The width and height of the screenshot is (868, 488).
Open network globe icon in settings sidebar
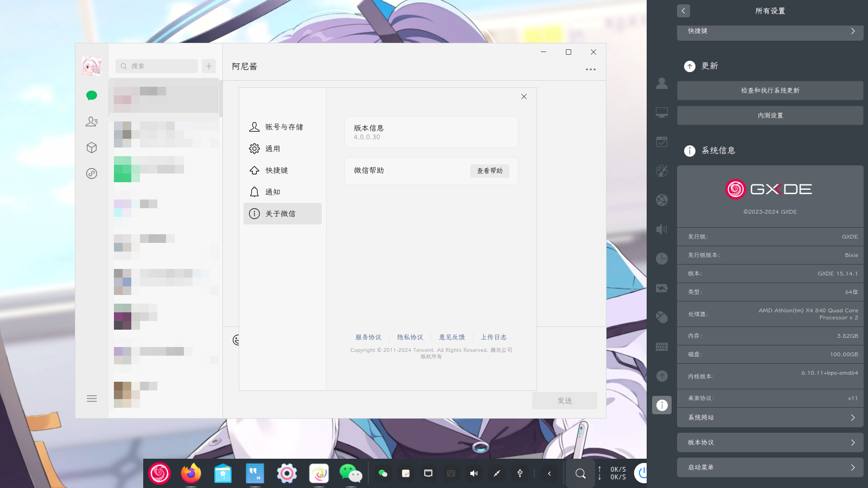[x=662, y=200]
